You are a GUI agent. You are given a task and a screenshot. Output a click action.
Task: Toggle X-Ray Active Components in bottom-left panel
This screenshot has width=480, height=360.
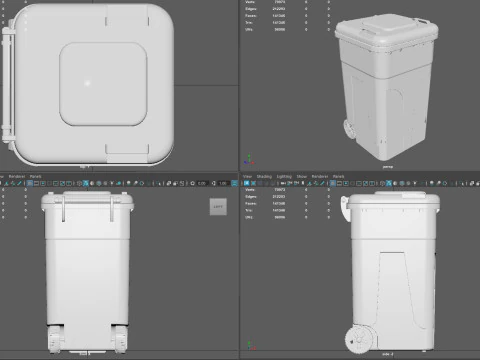(x=175, y=183)
